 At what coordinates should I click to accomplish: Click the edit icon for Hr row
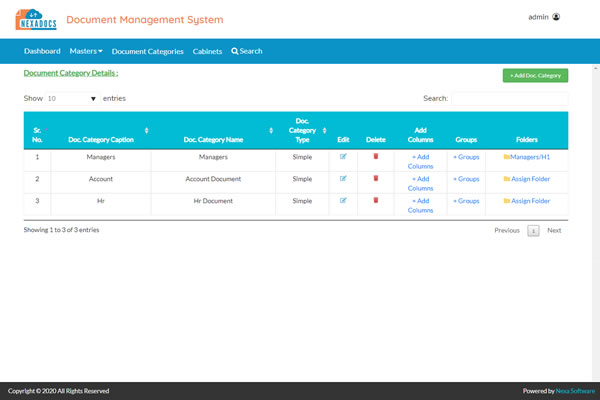[344, 200]
